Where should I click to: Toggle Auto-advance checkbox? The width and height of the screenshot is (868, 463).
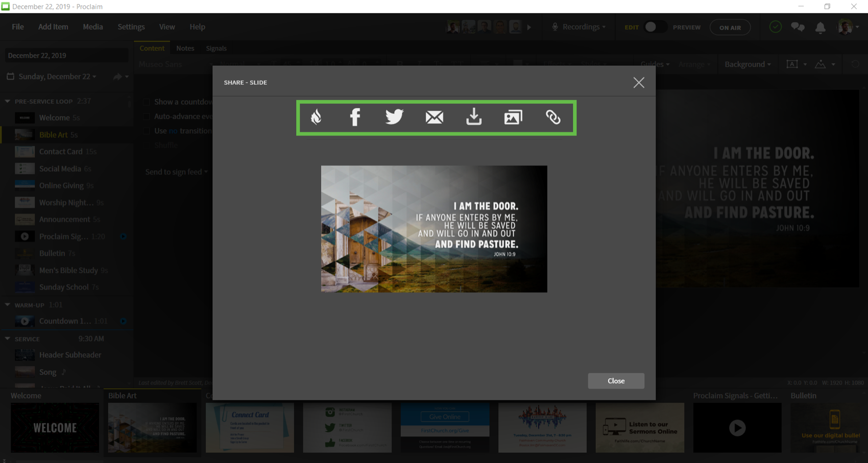(x=147, y=116)
